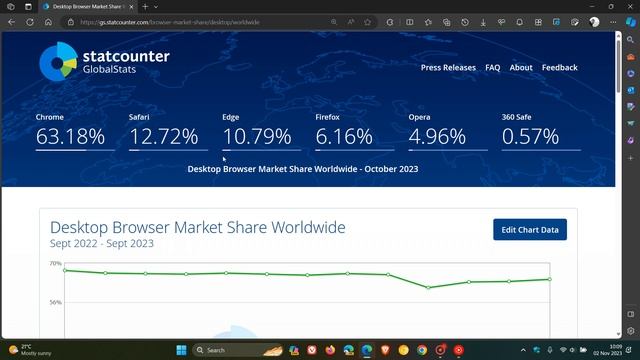Click Chrome 63.18% stat
The width and height of the screenshot is (640, 360).
(x=75, y=131)
